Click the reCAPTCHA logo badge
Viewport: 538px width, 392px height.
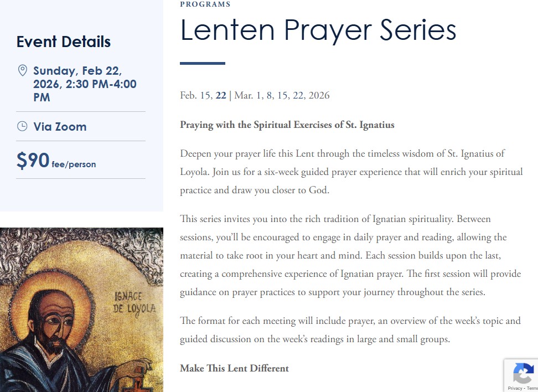pos(523,374)
